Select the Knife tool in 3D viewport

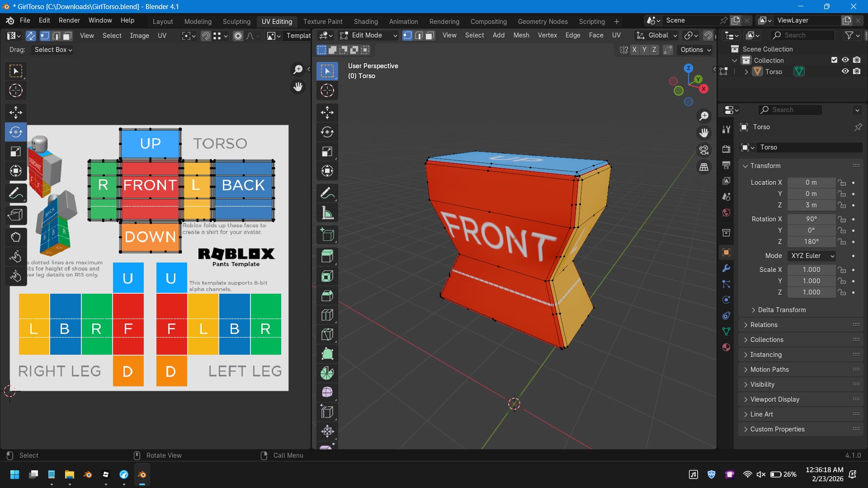click(x=327, y=334)
